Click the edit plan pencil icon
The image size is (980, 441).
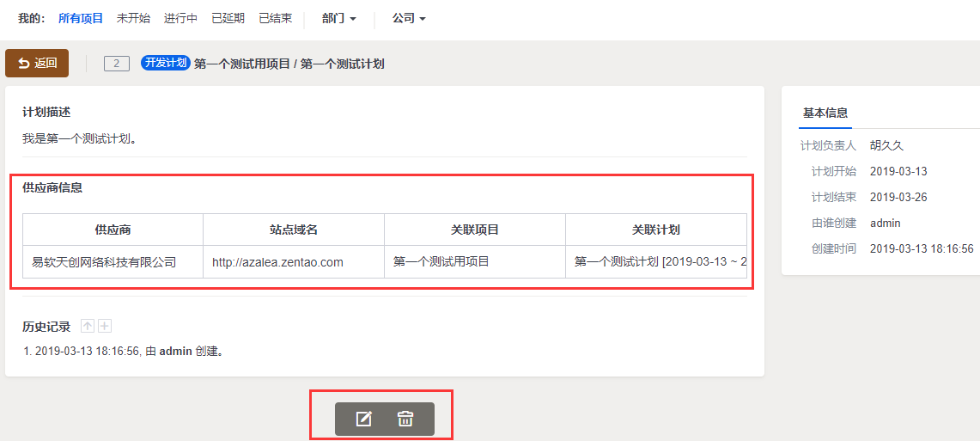[363, 420]
